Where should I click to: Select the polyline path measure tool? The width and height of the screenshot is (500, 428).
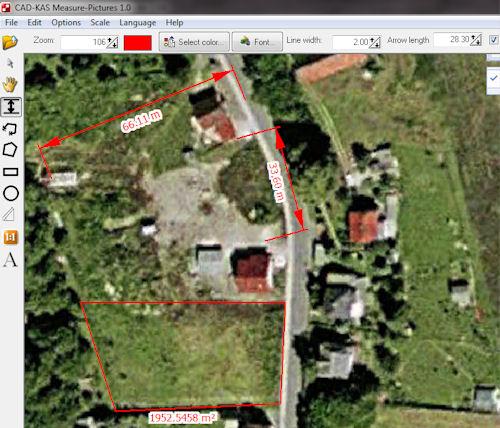tap(10, 128)
